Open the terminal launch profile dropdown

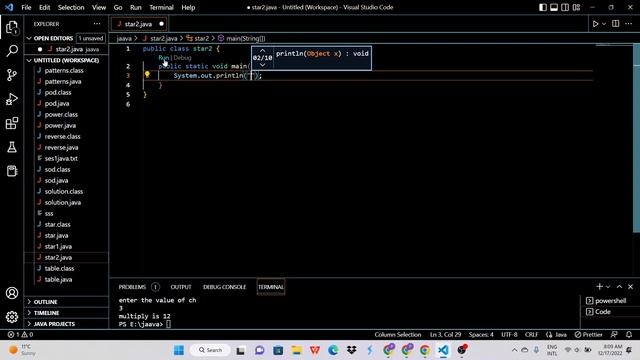[x=608, y=287]
